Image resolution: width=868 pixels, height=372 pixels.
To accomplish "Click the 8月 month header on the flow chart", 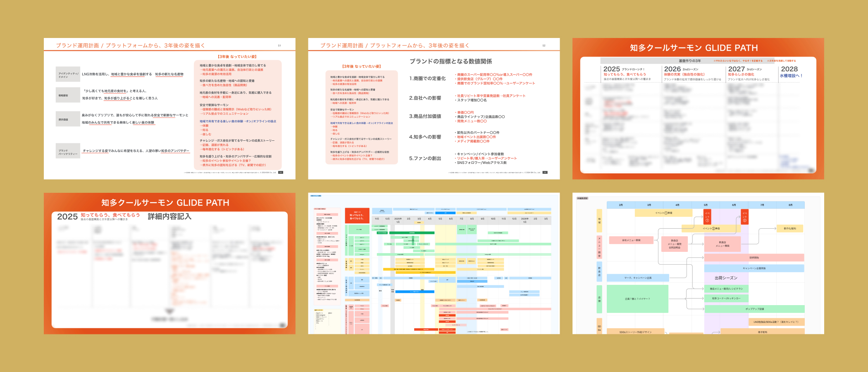I will tap(790, 205).
